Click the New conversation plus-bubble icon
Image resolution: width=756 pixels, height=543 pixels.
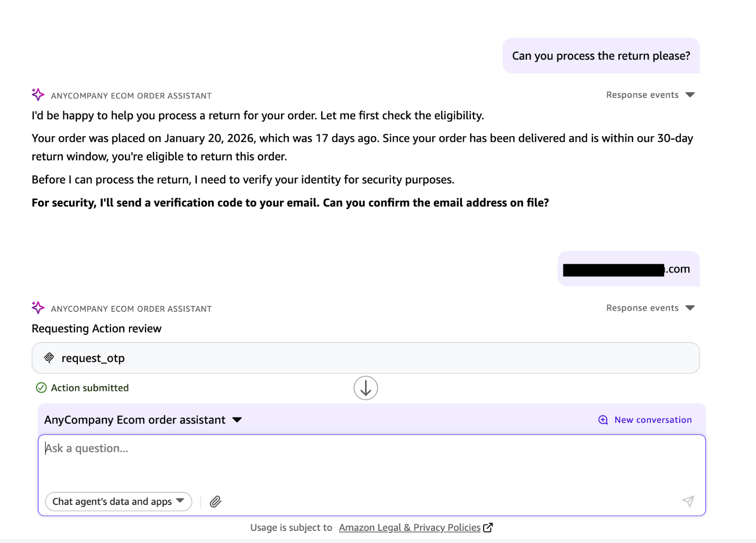pos(603,420)
